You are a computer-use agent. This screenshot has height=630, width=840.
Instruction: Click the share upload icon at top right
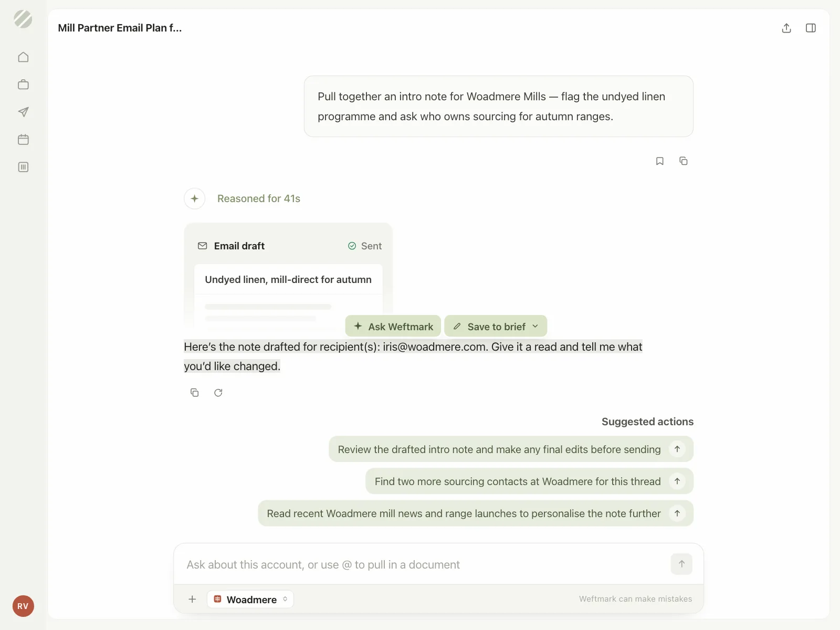click(x=786, y=28)
